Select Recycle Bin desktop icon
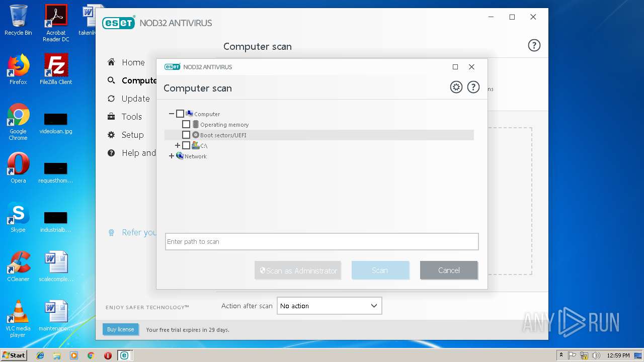Image resolution: width=644 pixels, height=362 pixels. (x=18, y=20)
